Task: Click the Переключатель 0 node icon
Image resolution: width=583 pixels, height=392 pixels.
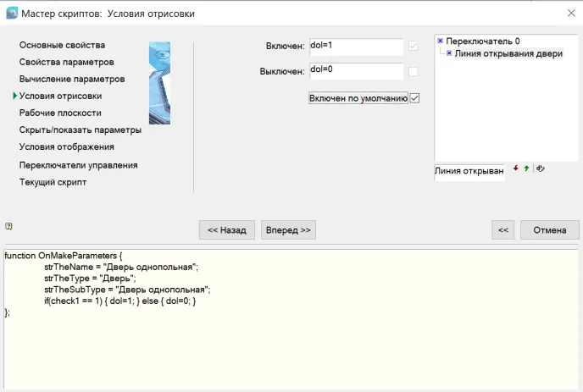Action: tap(441, 41)
